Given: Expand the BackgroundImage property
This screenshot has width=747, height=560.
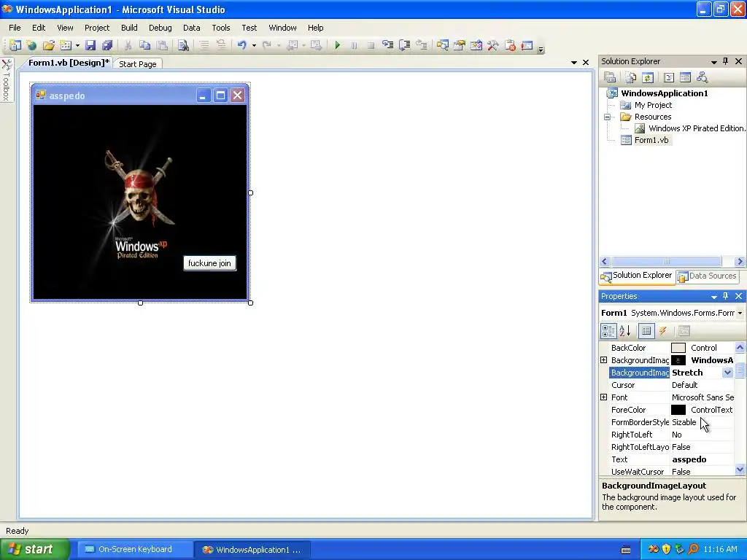Looking at the screenshot, I should point(603,360).
